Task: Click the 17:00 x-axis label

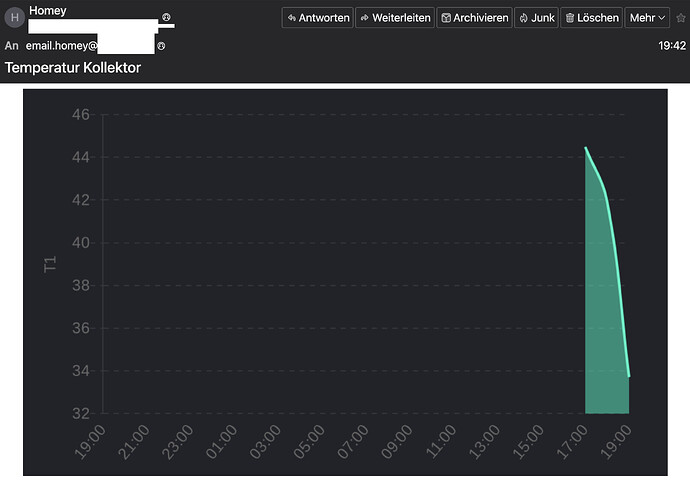Action: (x=572, y=442)
